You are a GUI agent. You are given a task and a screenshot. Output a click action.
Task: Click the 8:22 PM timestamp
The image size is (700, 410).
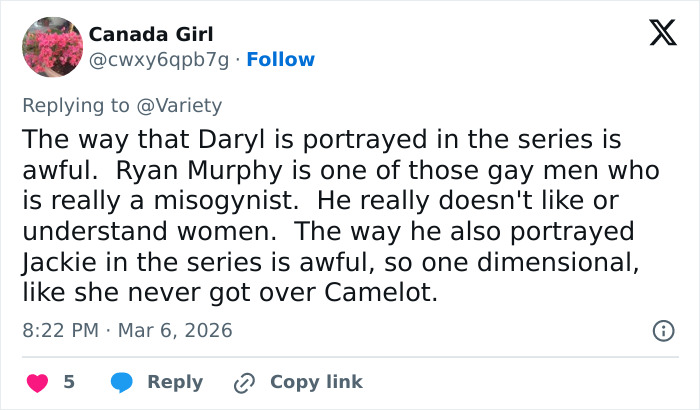[x=63, y=329]
